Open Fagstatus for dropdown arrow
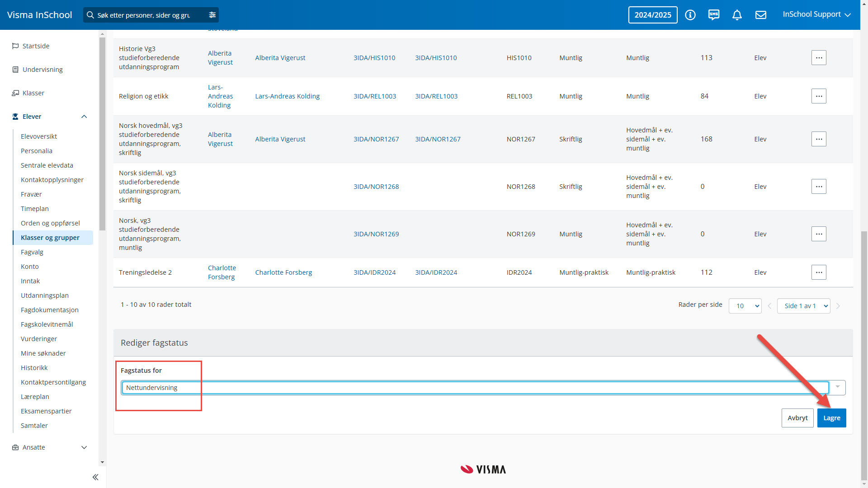Screen dimensions: 868x488 click(837, 387)
